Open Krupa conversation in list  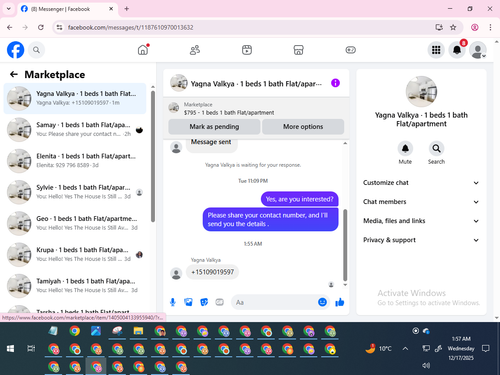point(75,254)
